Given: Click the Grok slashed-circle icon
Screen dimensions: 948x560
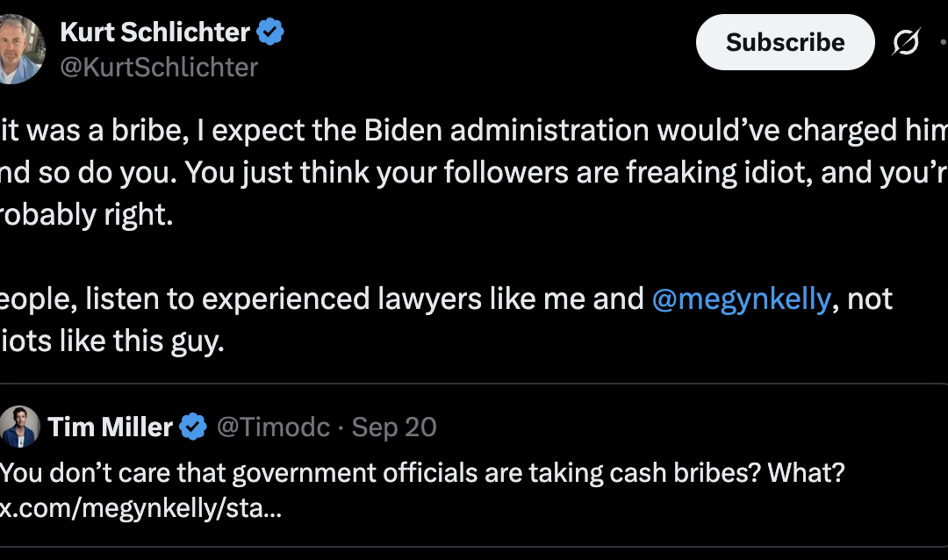Looking at the screenshot, I should [905, 42].
